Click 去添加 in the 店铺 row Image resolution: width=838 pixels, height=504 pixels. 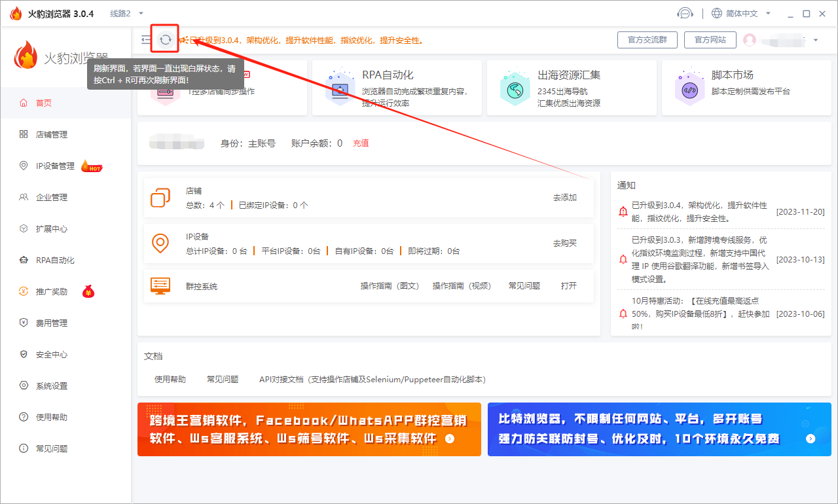click(x=565, y=198)
